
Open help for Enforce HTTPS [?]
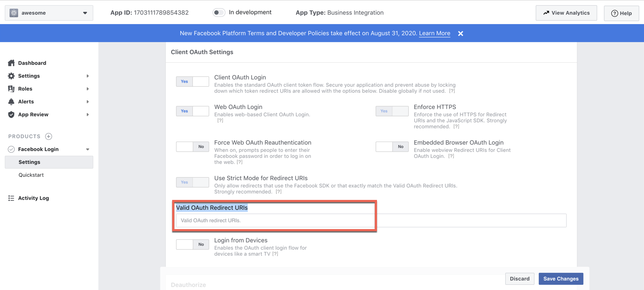pyautogui.click(x=456, y=127)
